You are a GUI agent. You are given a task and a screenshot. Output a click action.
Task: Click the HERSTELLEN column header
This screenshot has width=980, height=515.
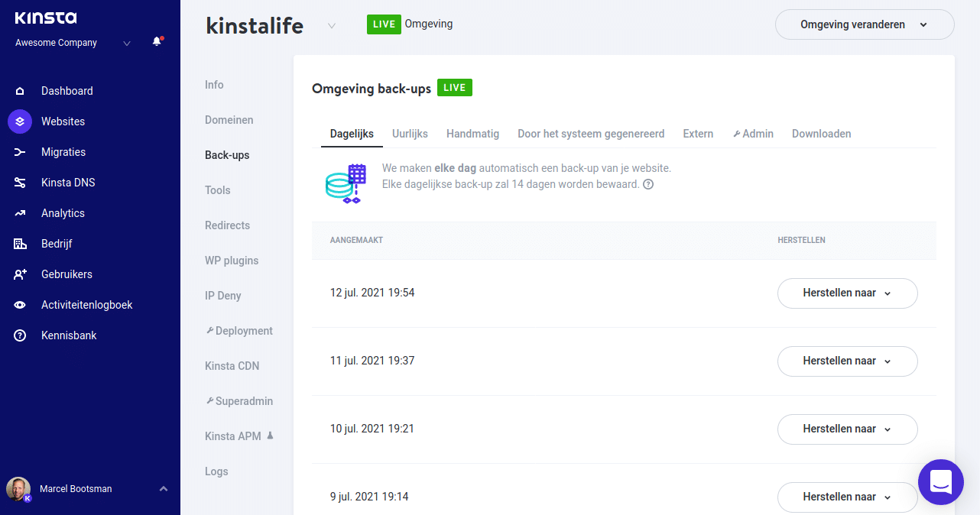click(801, 240)
